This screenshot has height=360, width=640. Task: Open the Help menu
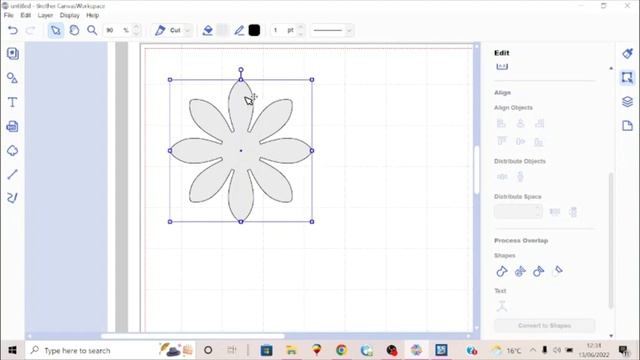tap(93, 15)
